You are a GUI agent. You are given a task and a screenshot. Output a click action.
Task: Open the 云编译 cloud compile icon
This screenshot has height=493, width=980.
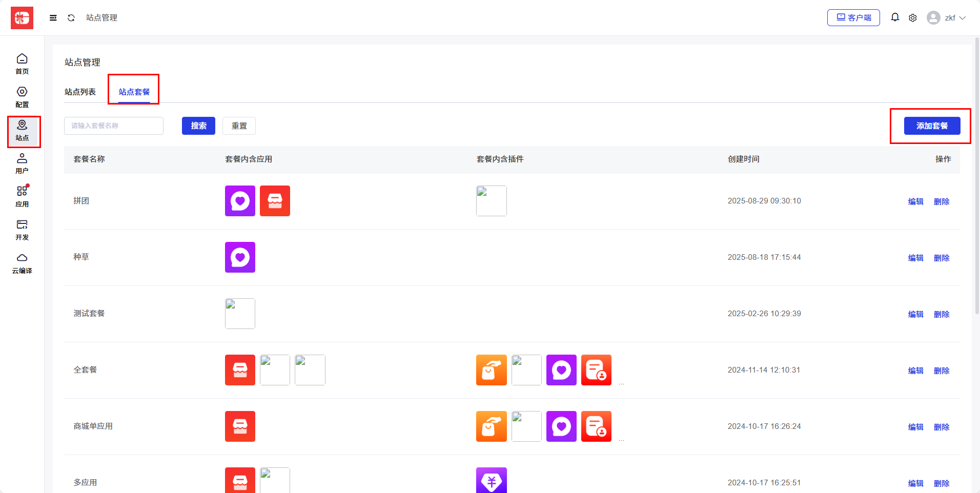click(22, 263)
